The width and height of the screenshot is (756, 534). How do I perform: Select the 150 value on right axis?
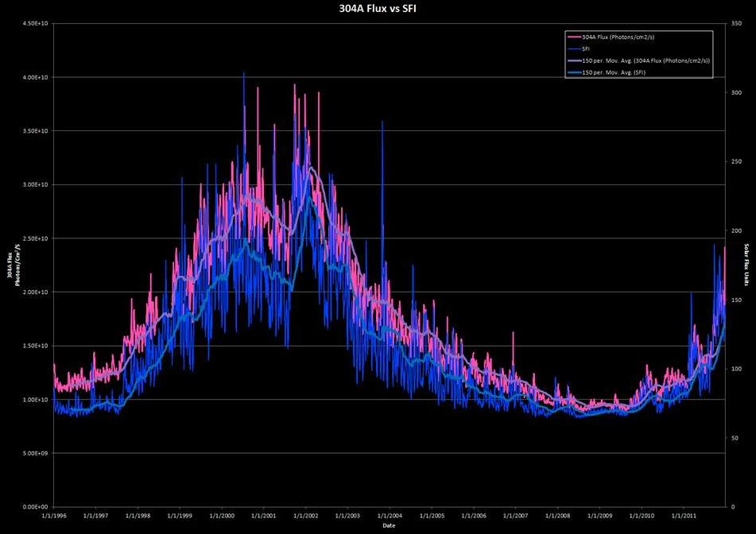(x=738, y=300)
